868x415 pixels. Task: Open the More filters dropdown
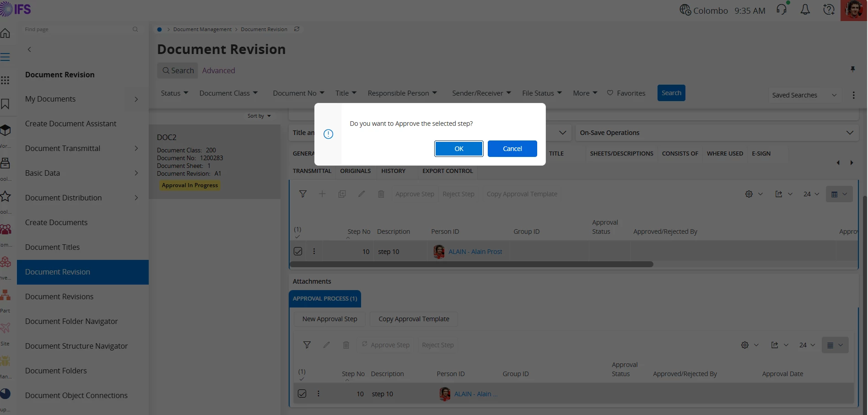(x=585, y=93)
